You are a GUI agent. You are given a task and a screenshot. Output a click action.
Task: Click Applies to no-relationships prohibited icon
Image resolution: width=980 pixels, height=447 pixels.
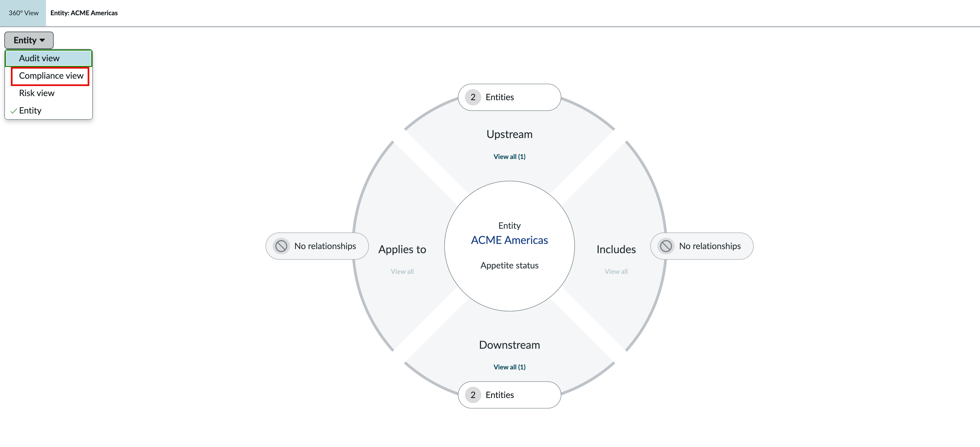(x=281, y=246)
